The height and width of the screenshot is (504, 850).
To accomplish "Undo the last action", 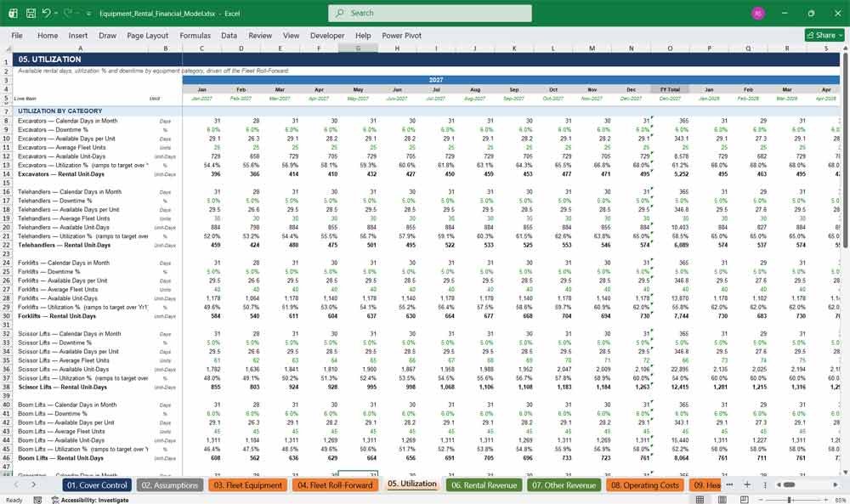I will coord(47,13).
